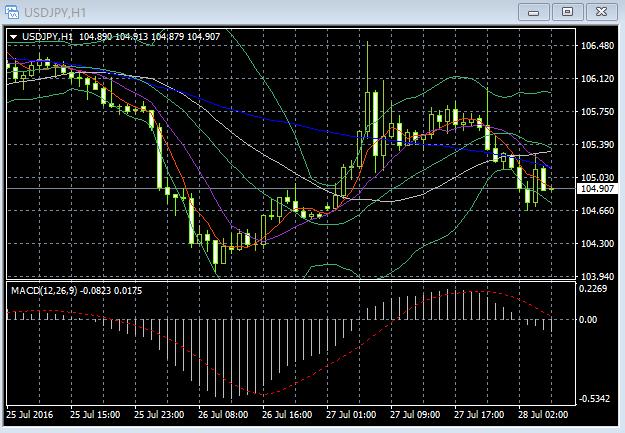This screenshot has width=625, height=433.
Task: Click time axis label 26 Jul 08:00
Action: 223,415
